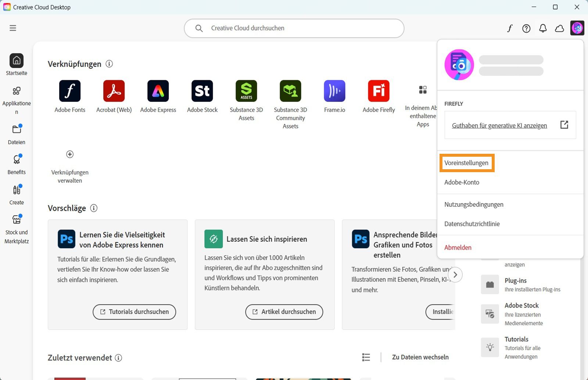This screenshot has height=380, width=588.
Task: Open the fonts icon in the top bar
Action: tap(510, 28)
